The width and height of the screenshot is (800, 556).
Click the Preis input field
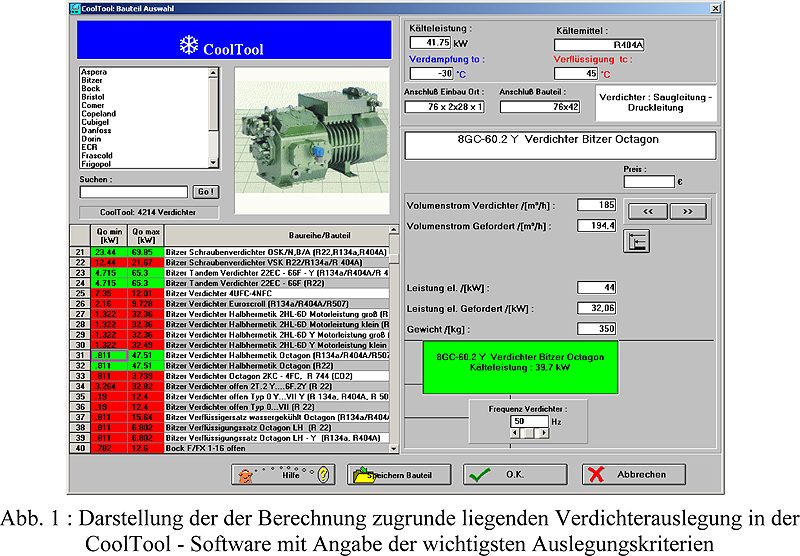(649, 181)
